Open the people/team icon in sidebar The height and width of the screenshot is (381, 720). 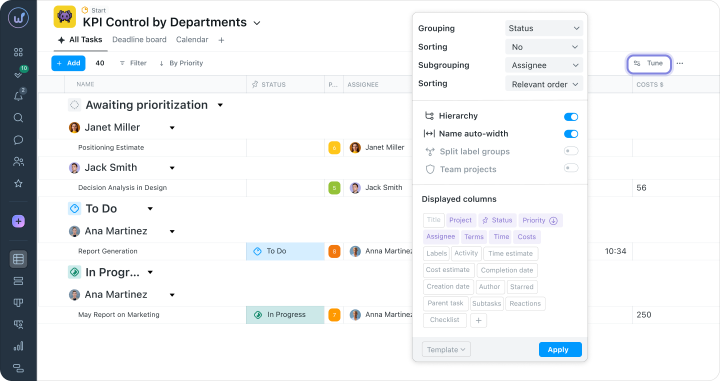click(18, 162)
